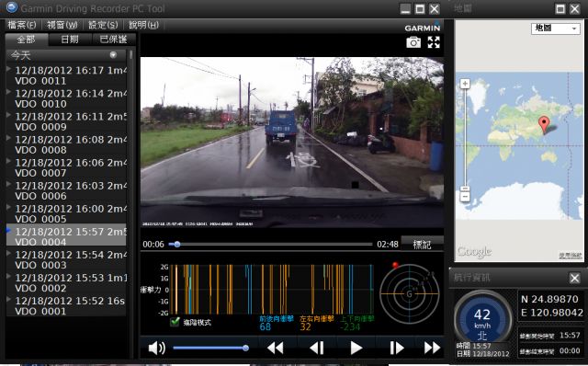Image resolution: width=588 pixels, height=366 pixels.
Task: Switch to the 已保護 tab
Action: coord(113,40)
